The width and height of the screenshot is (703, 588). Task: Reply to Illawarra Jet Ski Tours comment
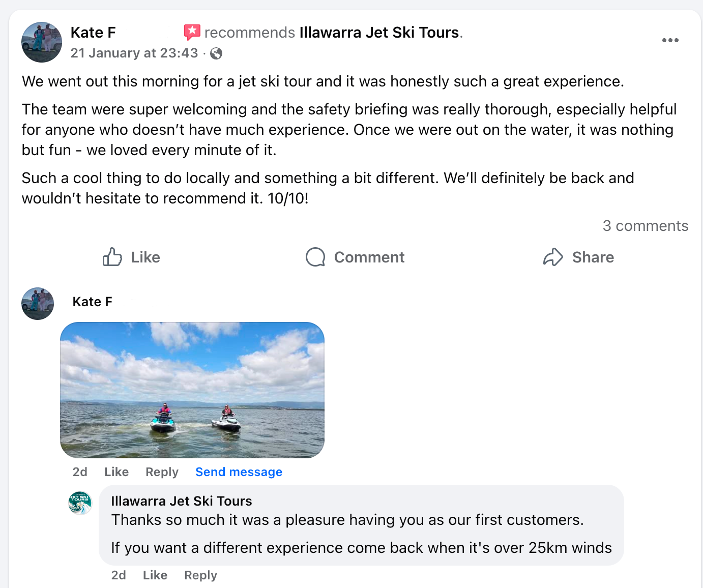point(200,575)
